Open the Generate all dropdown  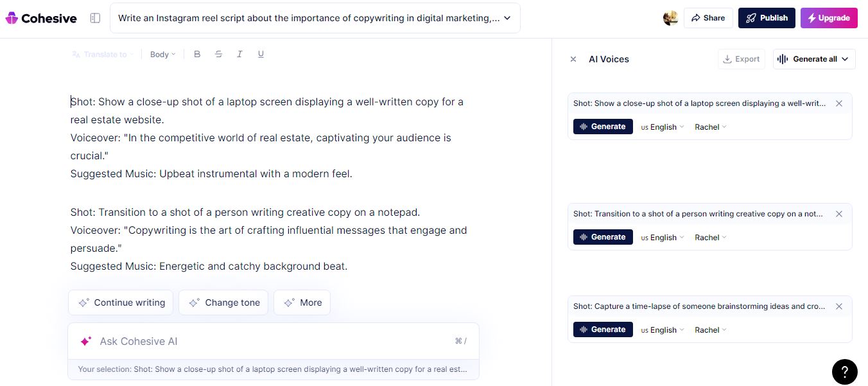[814, 59]
